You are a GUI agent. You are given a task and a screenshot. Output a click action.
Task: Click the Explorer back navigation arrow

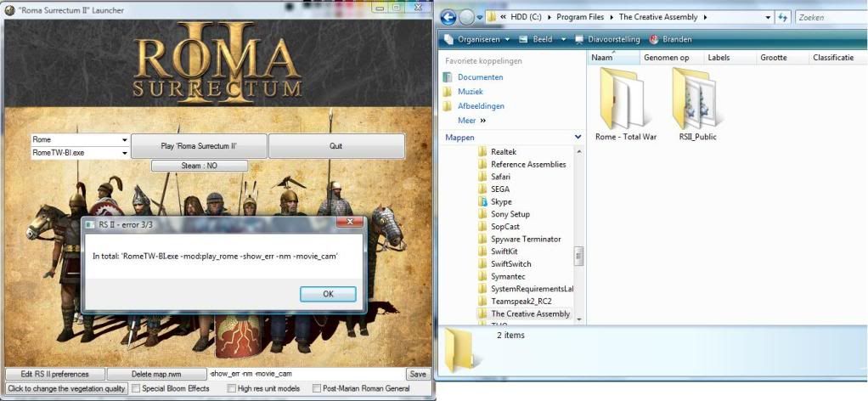[x=448, y=17]
